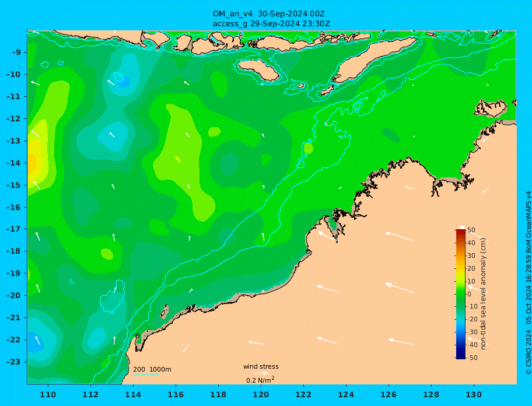Click the 126 longitude axis label
Viewport: 532px width, 406px height.
(x=388, y=394)
